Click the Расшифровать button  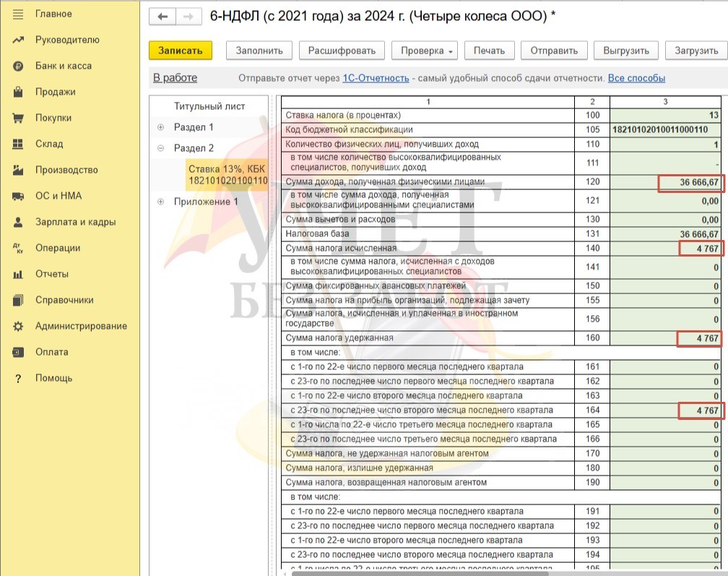click(x=342, y=51)
